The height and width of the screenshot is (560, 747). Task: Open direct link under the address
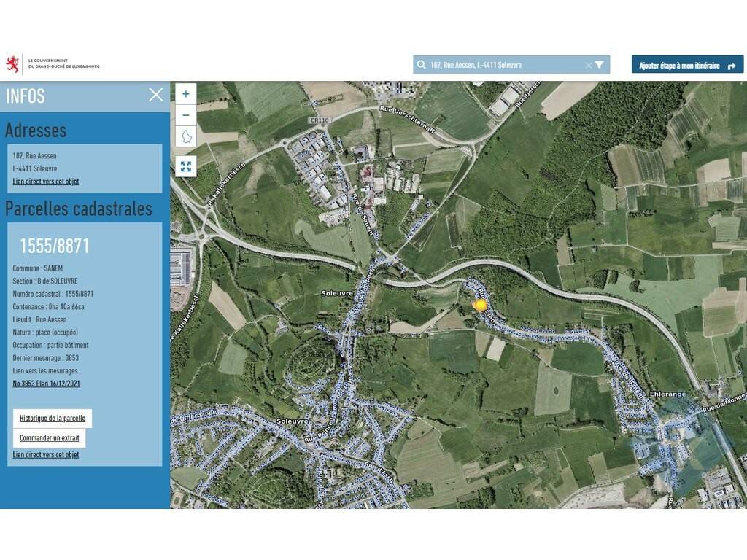46,182
